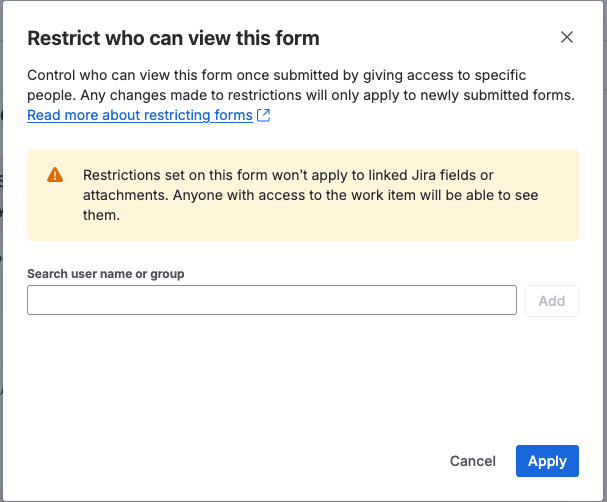
Task: Cancel the form restriction changes
Action: coord(472,461)
